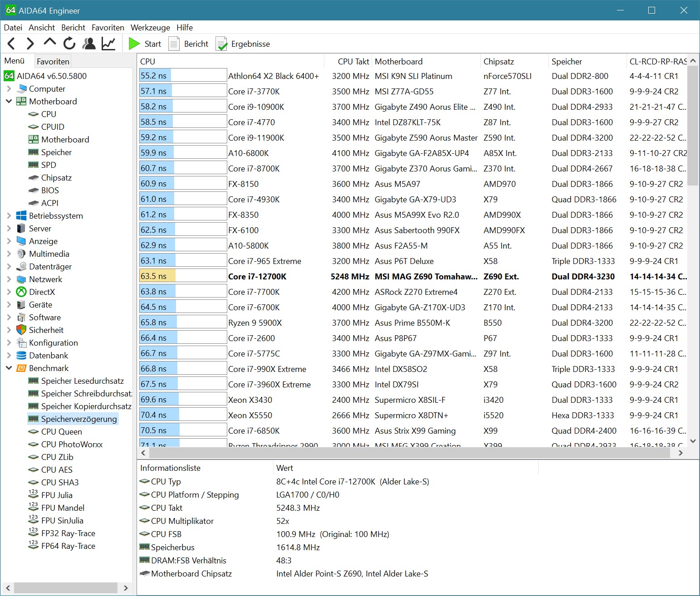The width and height of the screenshot is (700, 596).
Task: Click the Ergebnisse checkmark icon
Action: click(221, 44)
